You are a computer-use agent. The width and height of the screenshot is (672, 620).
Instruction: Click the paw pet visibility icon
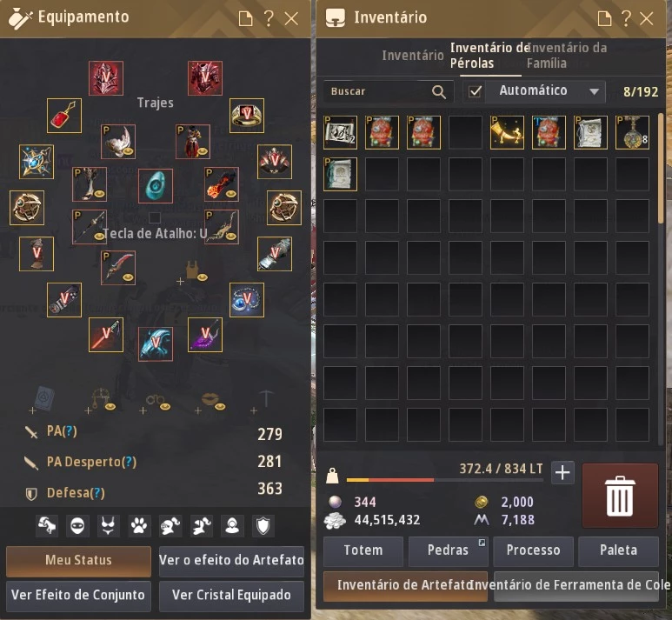coord(139,526)
